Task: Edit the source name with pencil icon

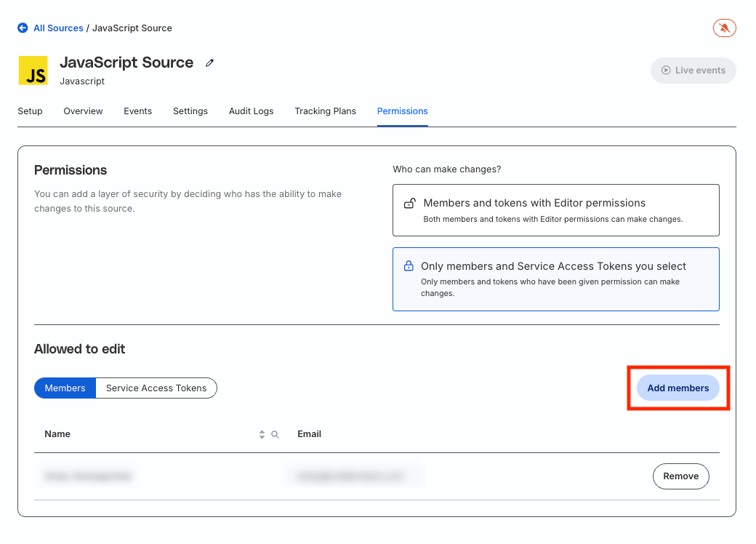Action: [x=209, y=63]
